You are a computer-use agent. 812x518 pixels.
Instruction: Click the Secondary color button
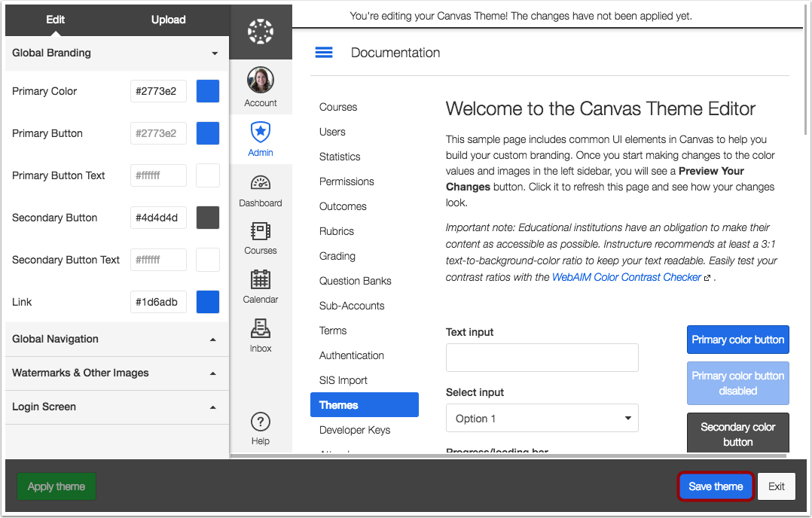[738, 433]
